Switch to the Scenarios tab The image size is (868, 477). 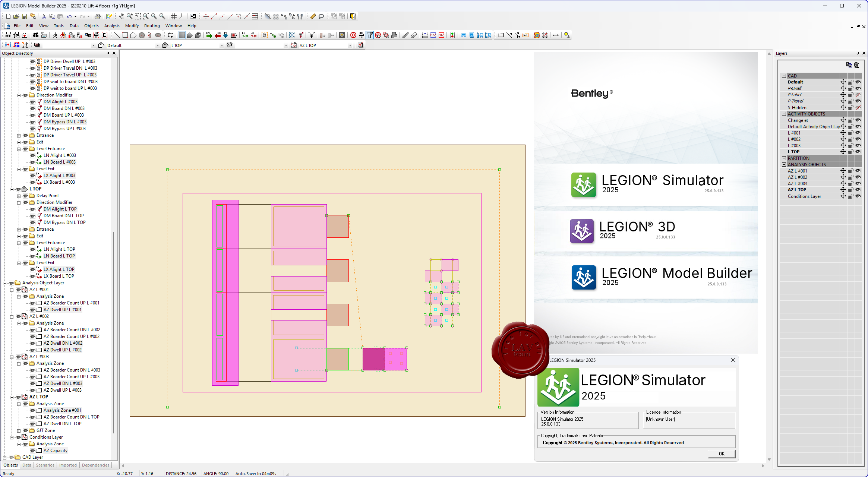coord(45,465)
